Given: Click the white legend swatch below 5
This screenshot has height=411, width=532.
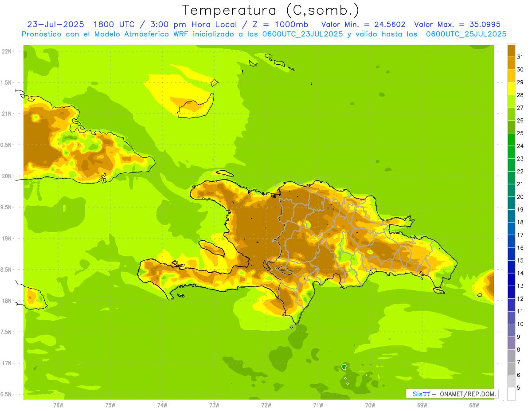Looking at the screenshot, I should pos(511,394).
